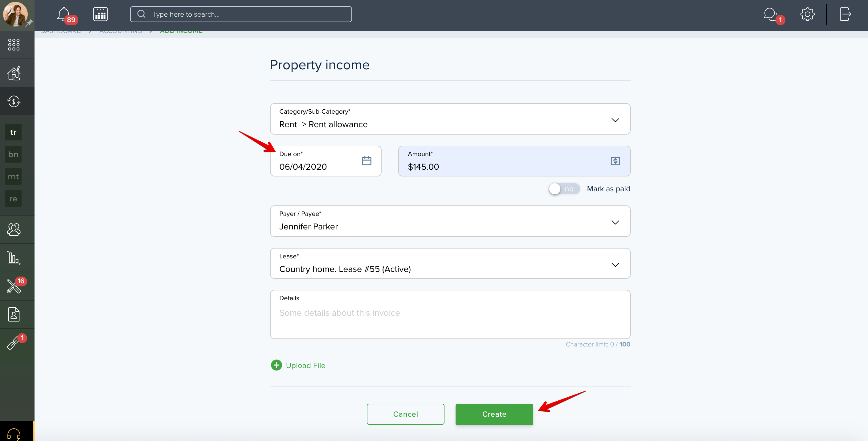The height and width of the screenshot is (441, 868).
Task: Open the reports chart icon in sidebar
Action: (14, 258)
